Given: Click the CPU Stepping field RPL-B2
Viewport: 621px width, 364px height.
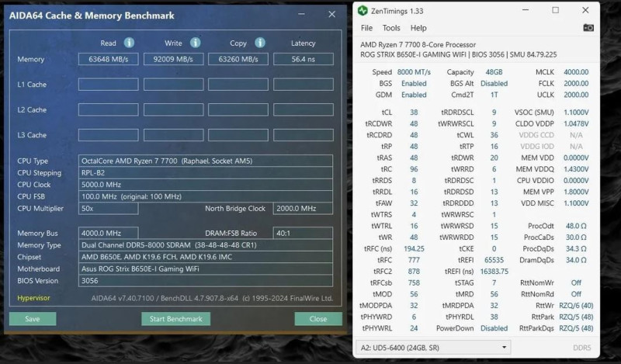Looking at the screenshot, I should click(x=206, y=173).
